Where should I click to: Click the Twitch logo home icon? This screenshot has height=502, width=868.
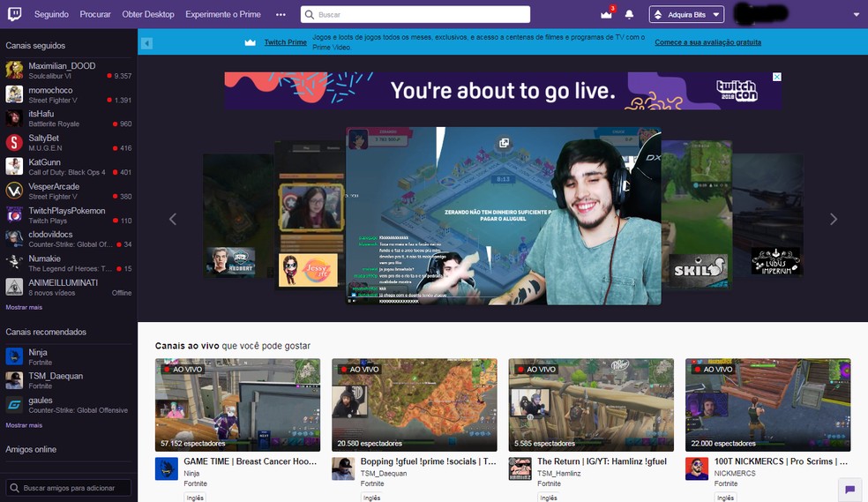coord(14,14)
